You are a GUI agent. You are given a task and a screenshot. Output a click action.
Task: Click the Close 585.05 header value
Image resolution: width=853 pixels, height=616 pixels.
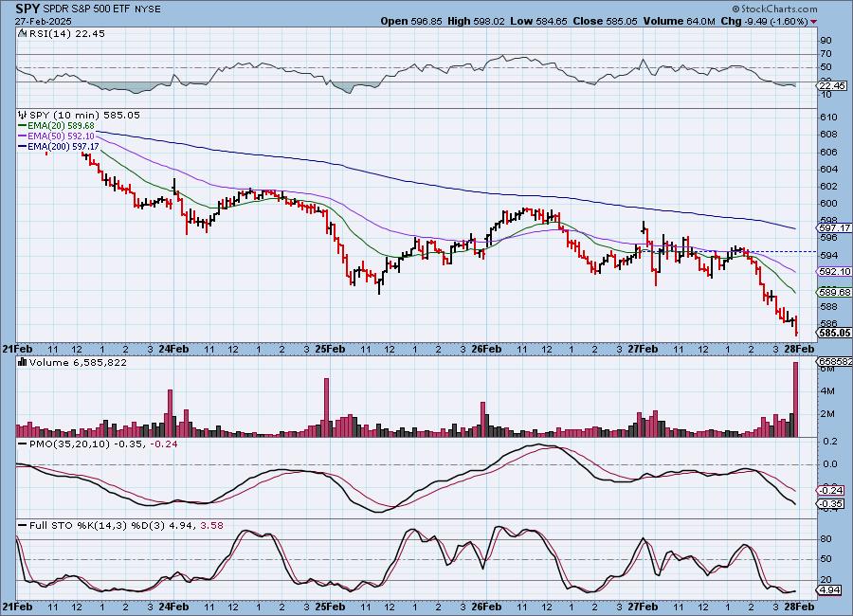pos(605,21)
